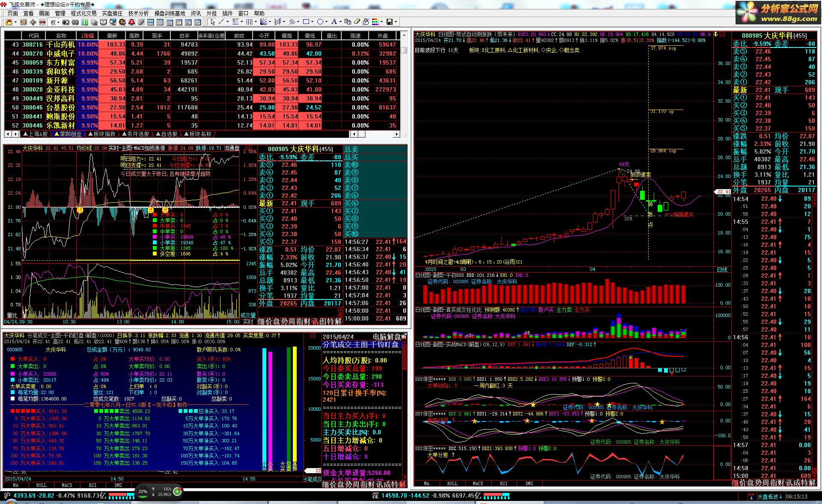Switch to the 板块指数 list tab
The image size is (822, 504).
[102, 134]
